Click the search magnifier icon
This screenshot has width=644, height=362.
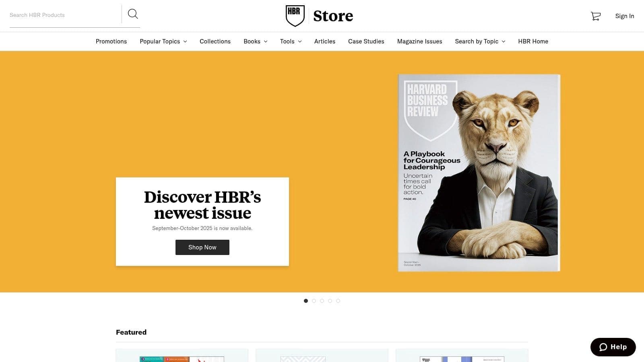coord(133,14)
